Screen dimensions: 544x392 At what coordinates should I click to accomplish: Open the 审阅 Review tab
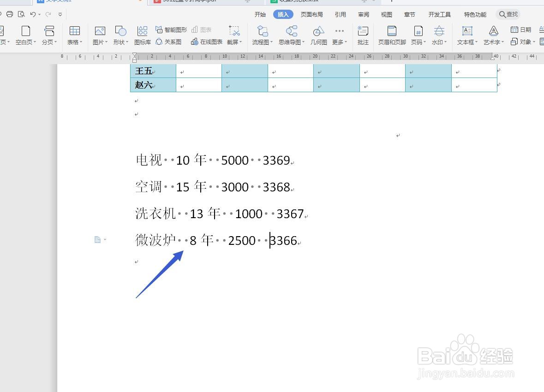click(x=364, y=15)
